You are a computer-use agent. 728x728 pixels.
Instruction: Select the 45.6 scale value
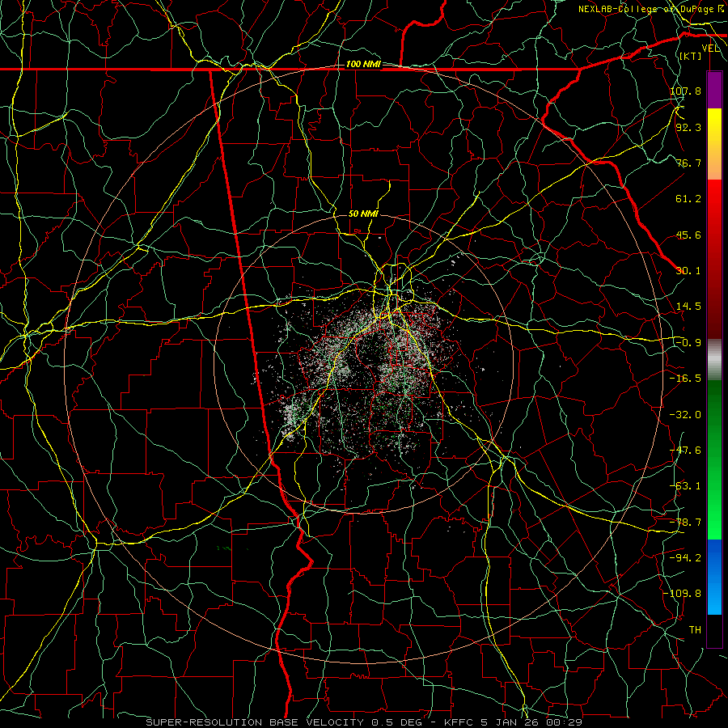688,235
